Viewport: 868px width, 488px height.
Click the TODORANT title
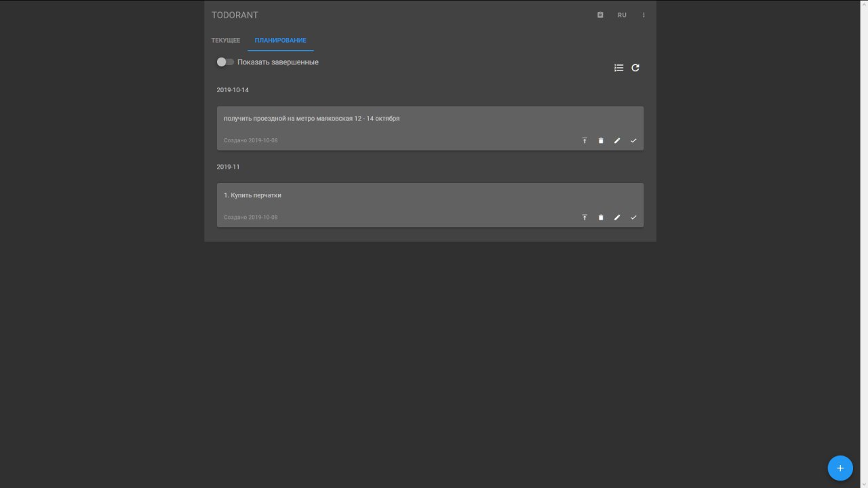click(235, 15)
